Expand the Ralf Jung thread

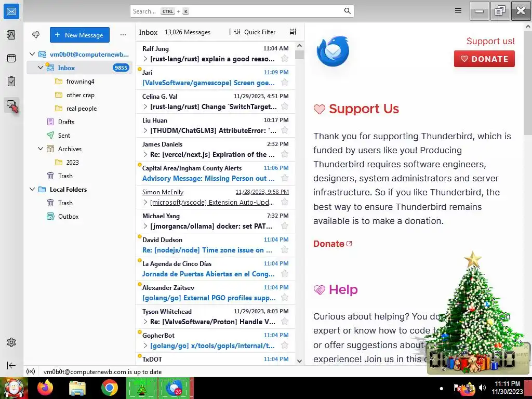click(145, 59)
